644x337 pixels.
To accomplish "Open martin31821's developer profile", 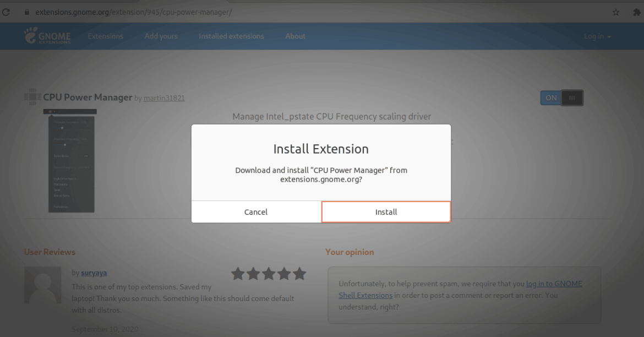I will click(x=164, y=98).
